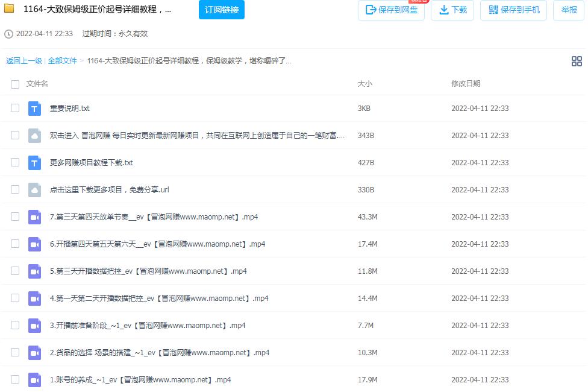This screenshot has width=588, height=392.
Task: Sort files by 大小 column header
Action: point(364,84)
